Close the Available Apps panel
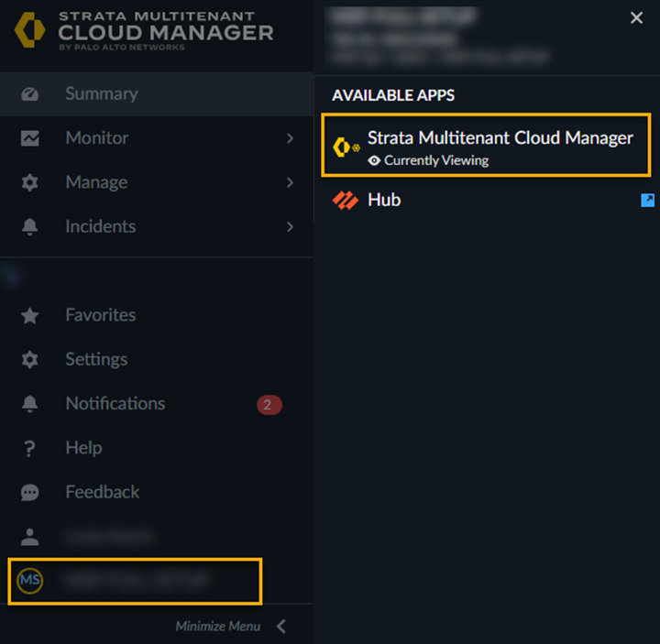The image size is (660, 644). (636, 18)
